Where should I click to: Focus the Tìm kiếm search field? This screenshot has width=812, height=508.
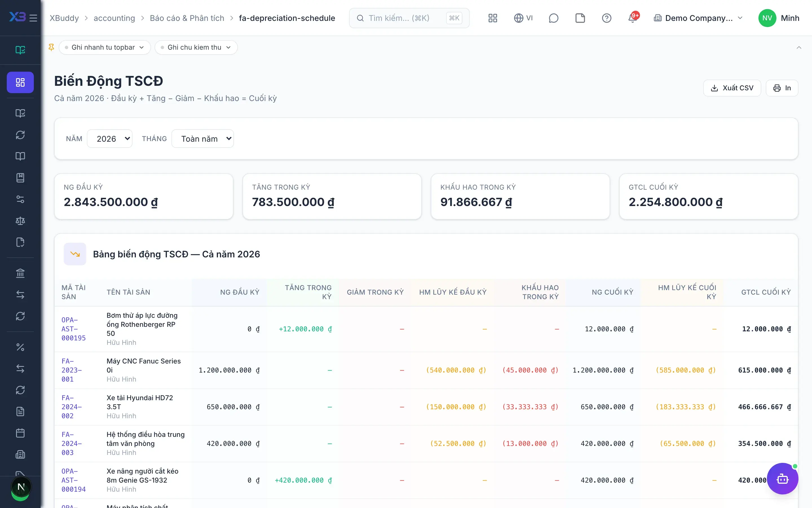[x=409, y=18]
